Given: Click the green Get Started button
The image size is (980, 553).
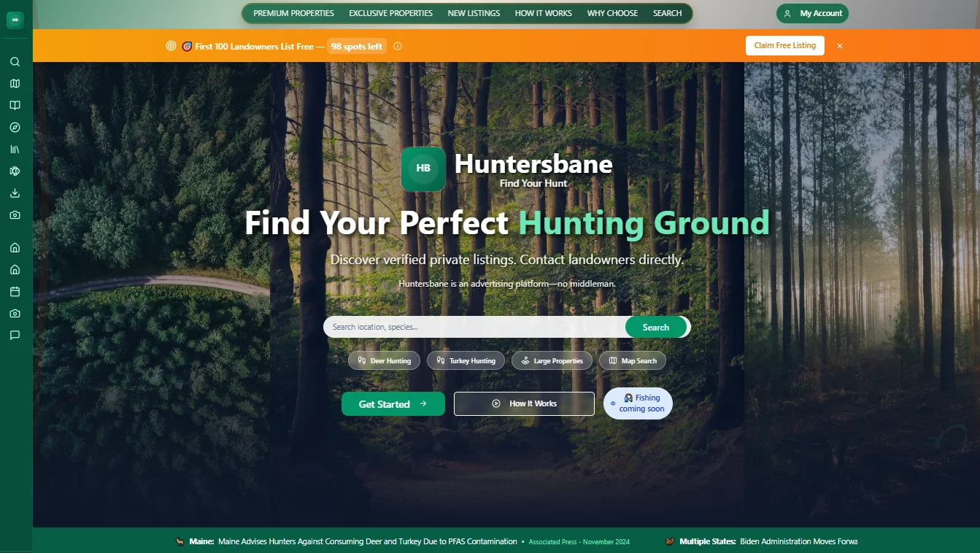Looking at the screenshot, I should pos(393,403).
